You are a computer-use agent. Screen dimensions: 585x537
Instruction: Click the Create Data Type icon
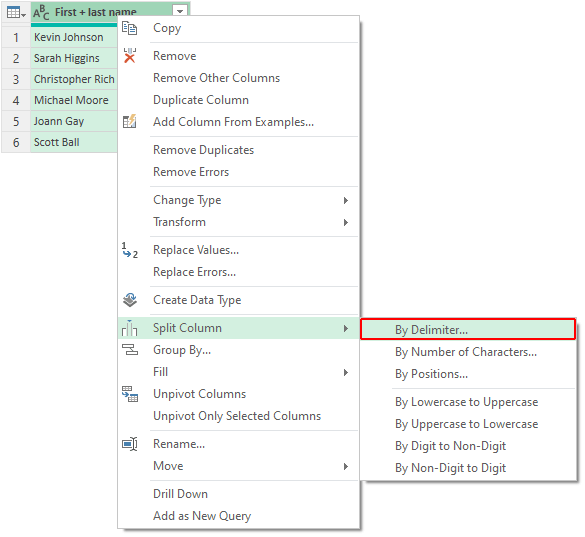point(129,300)
